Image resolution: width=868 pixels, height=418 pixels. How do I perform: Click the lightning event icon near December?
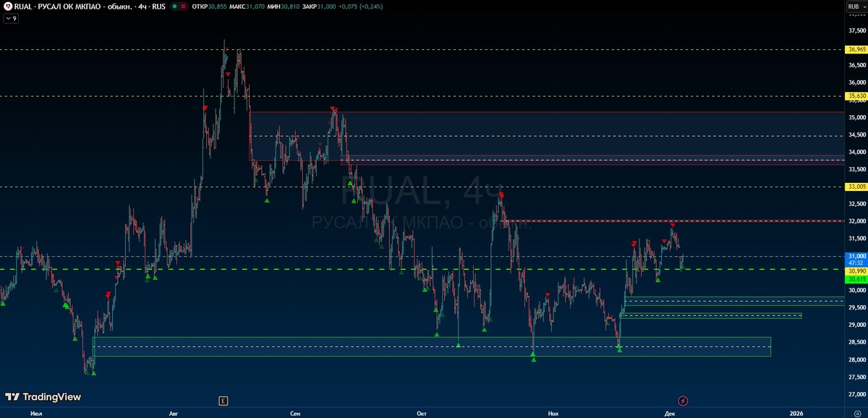(683, 400)
